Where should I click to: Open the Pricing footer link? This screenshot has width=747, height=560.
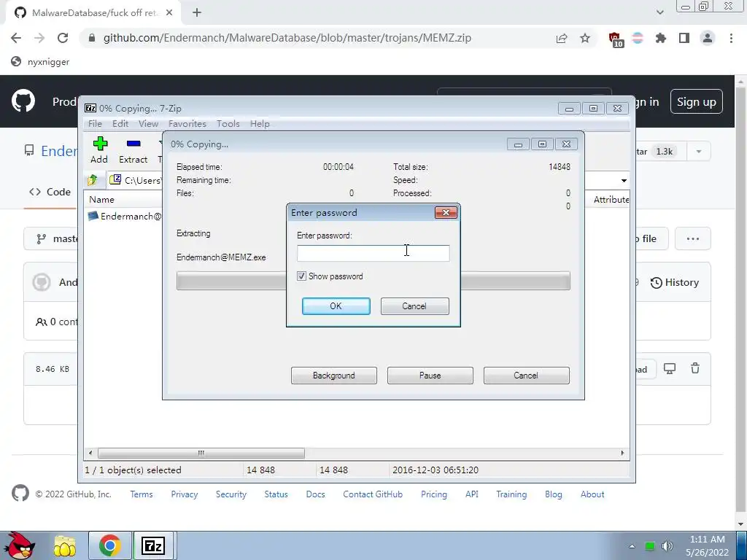[433, 494]
